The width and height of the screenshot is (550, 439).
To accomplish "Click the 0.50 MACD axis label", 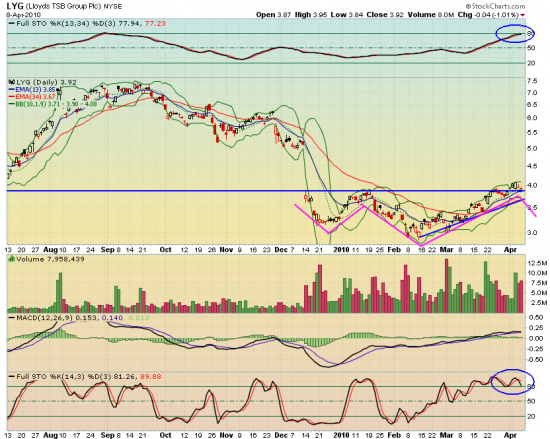I will pyautogui.click(x=536, y=318).
